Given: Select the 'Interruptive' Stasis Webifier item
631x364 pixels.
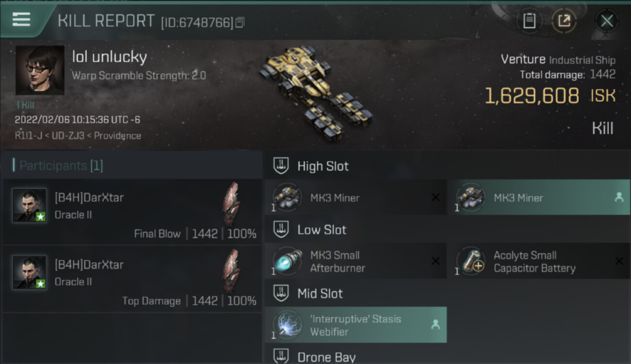Looking at the screenshot, I should [355, 325].
